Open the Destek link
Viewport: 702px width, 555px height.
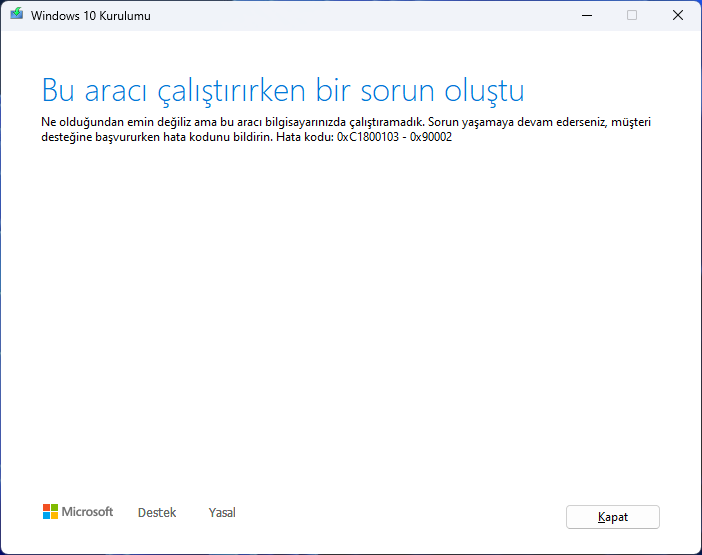coord(157,512)
